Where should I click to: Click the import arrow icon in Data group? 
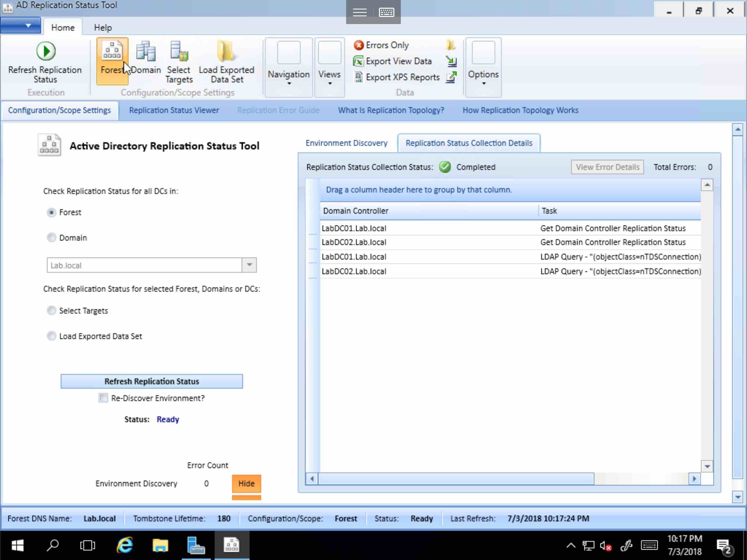[451, 61]
